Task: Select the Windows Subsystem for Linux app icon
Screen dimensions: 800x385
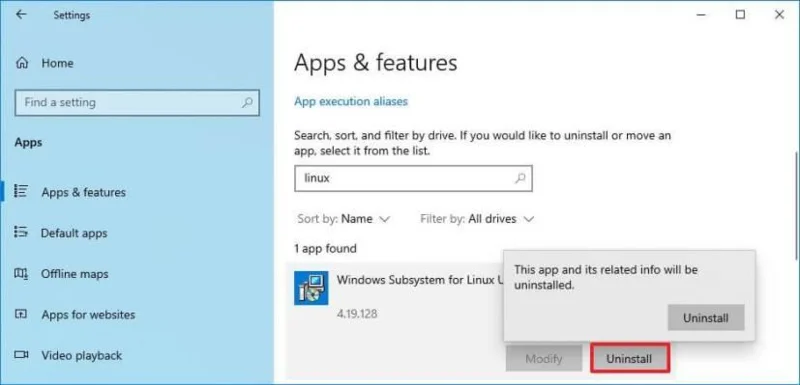Action: pos(311,288)
